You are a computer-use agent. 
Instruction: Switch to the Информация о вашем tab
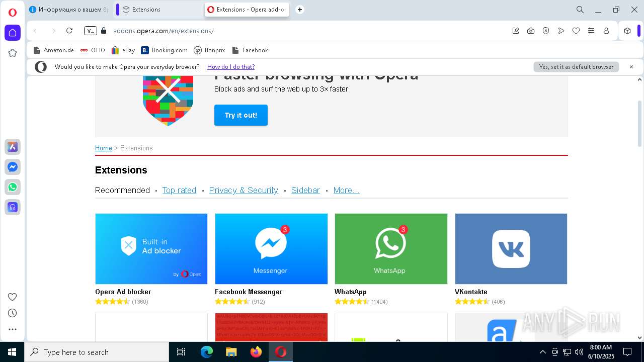[69, 10]
